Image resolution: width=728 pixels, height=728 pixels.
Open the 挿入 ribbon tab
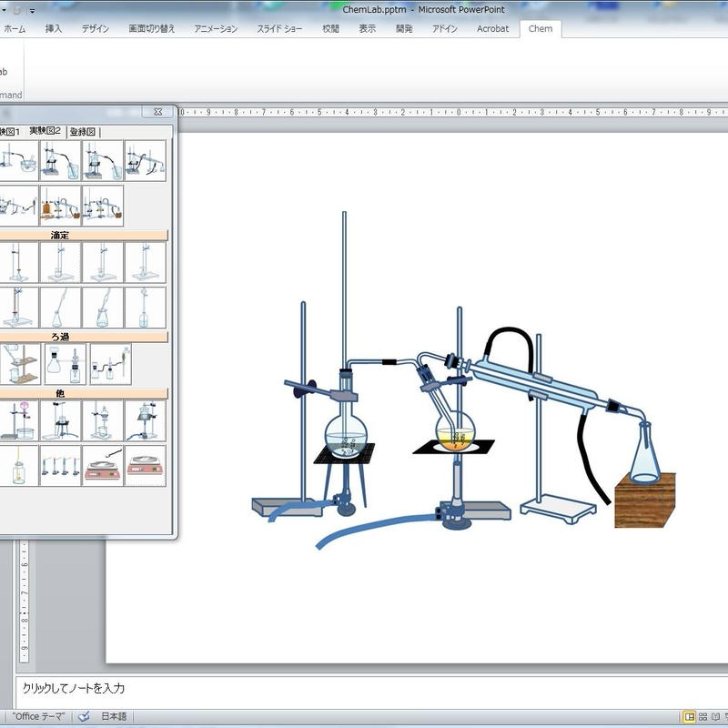54,29
